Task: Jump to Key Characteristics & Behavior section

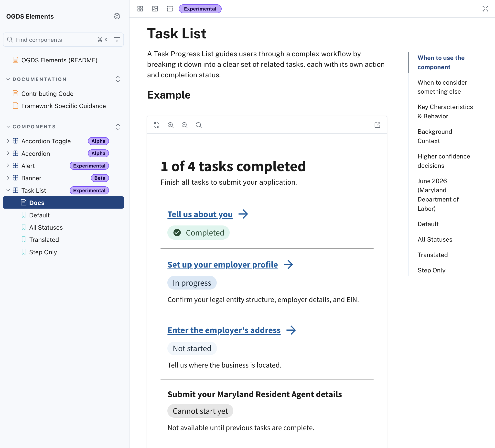Action: click(x=445, y=112)
